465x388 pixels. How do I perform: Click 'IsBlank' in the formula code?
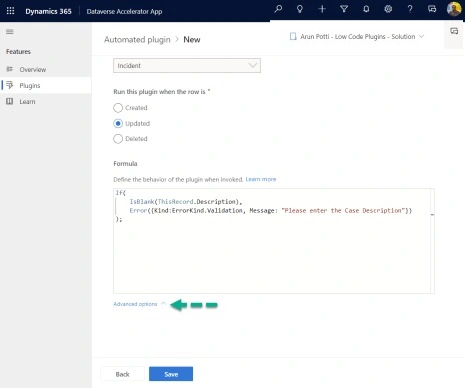pyautogui.click(x=142, y=202)
